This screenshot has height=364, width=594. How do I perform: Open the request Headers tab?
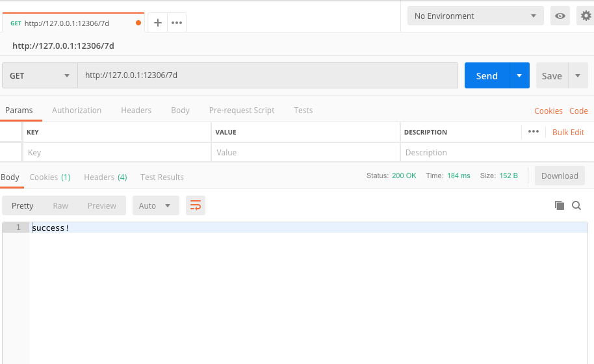tap(136, 110)
